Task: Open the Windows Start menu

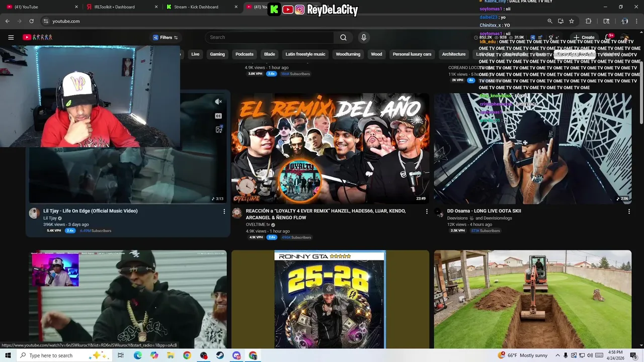Action: click(x=8, y=355)
